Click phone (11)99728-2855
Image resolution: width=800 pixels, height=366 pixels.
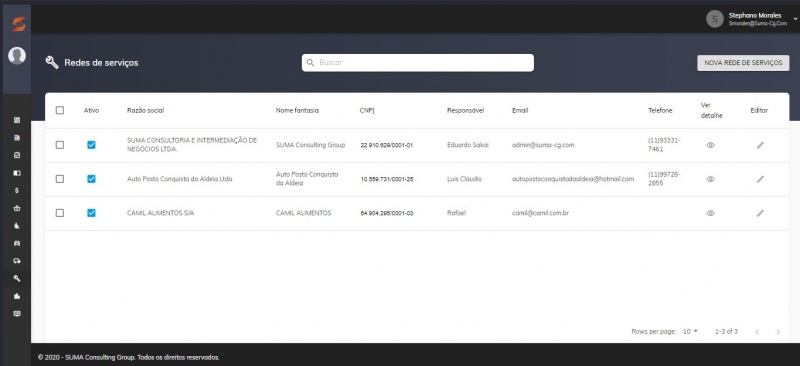pyautogui.click(x=664, y=179)
